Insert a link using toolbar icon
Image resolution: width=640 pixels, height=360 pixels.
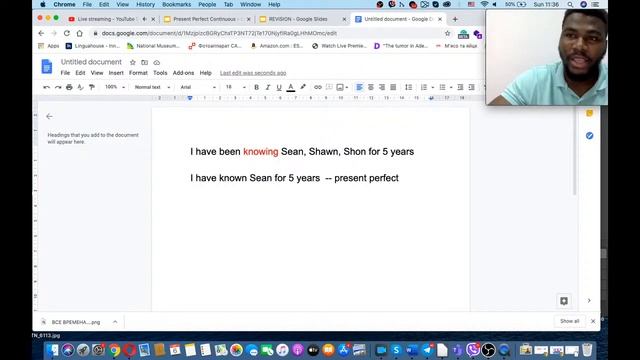coord(318,87)
